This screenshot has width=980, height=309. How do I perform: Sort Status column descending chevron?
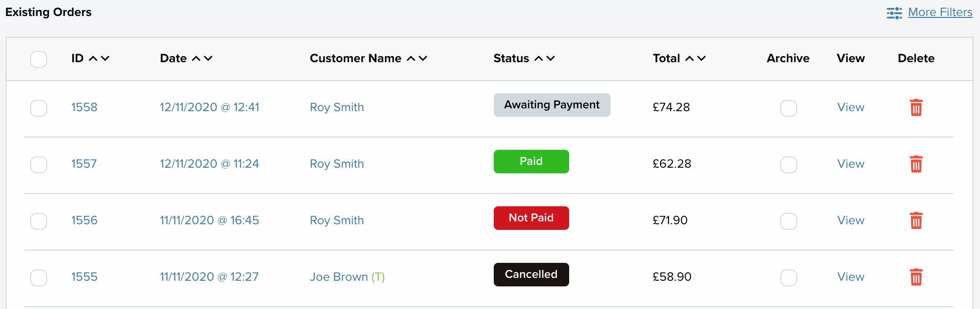click(551, 58)
